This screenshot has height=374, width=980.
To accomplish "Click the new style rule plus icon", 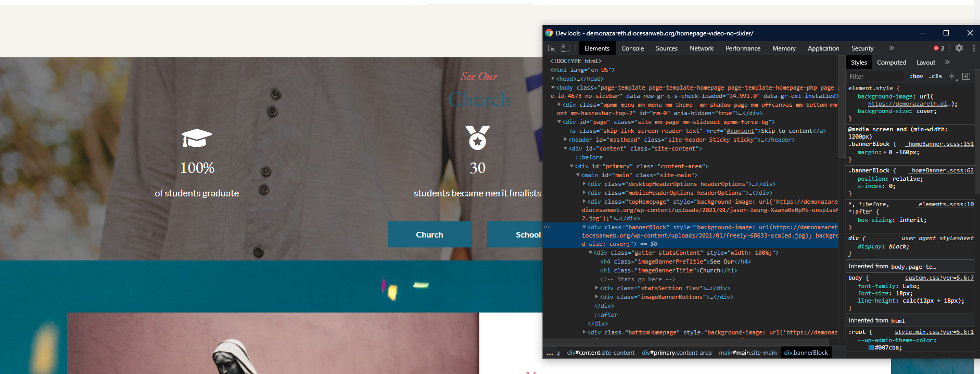I will pos(952,77).
